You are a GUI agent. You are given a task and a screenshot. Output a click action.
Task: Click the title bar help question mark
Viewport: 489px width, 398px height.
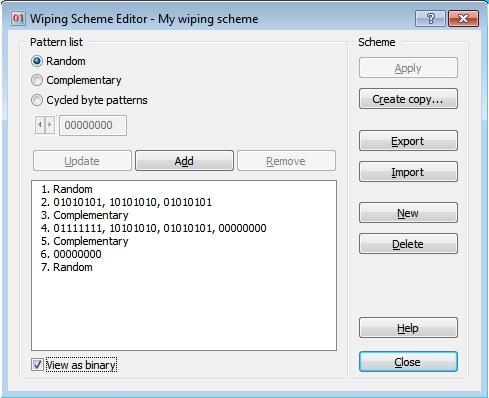[430, 18]
